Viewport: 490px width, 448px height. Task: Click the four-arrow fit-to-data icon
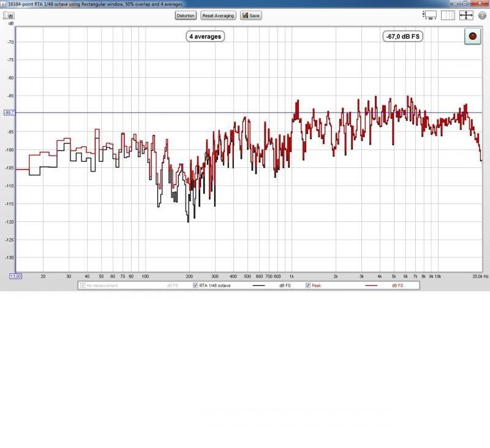coord(466,15)
